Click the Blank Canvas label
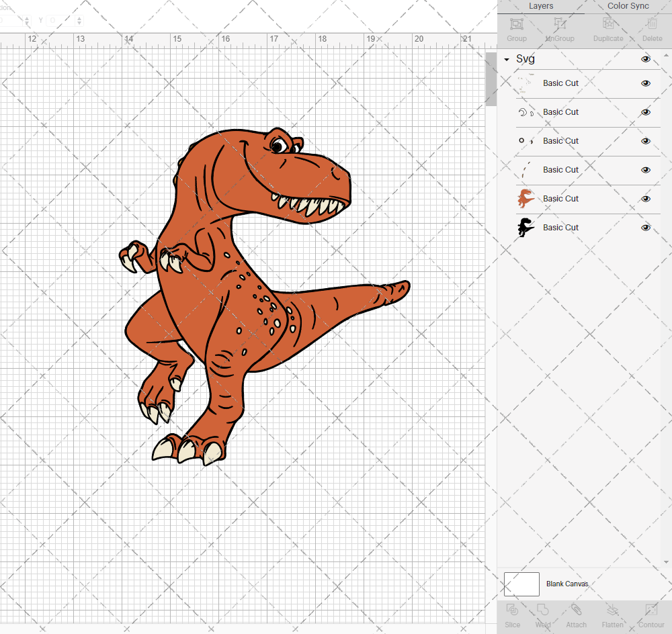Screen dimensions: 672x634 [x=567, y=584]
